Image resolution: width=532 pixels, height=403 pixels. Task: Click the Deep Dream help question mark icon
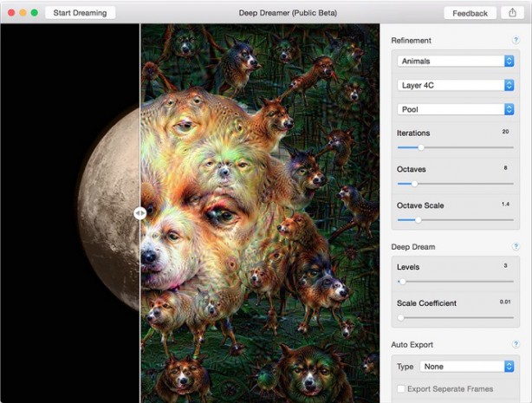pos(516,247)
